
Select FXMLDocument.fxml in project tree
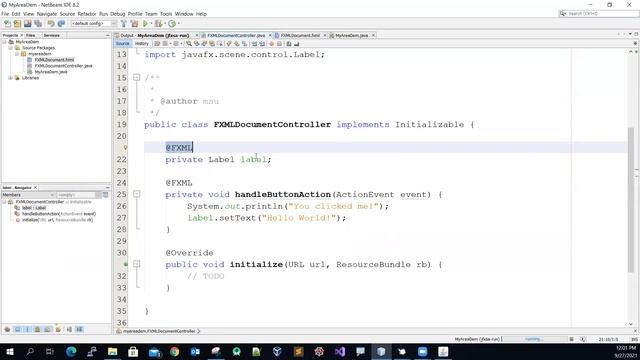coord(54,60)
